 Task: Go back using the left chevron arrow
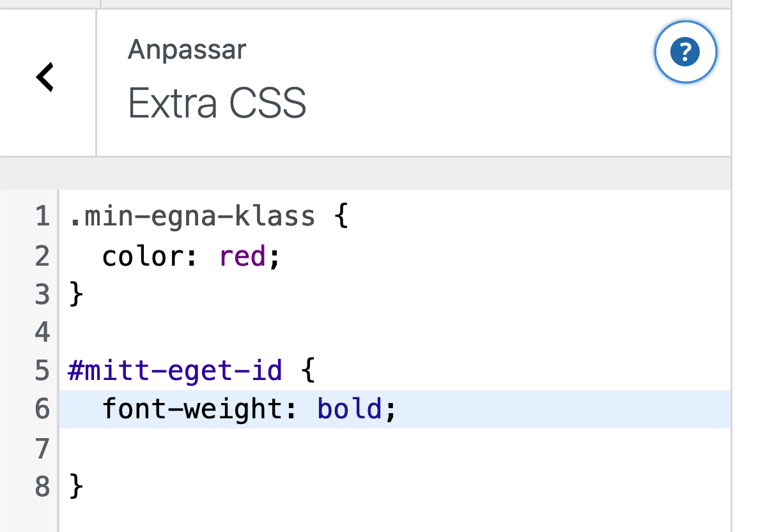45,78
